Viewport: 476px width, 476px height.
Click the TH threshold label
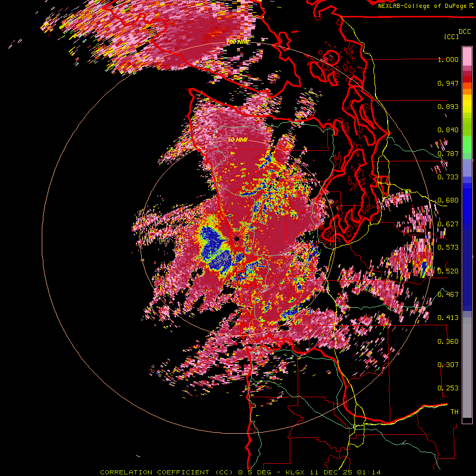point(454,411)
